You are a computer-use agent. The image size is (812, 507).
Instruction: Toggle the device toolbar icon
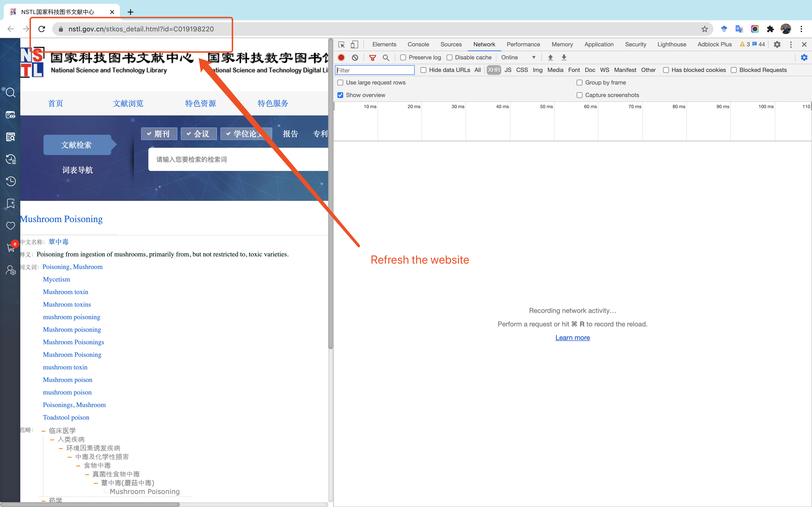[x=354, y=44]
